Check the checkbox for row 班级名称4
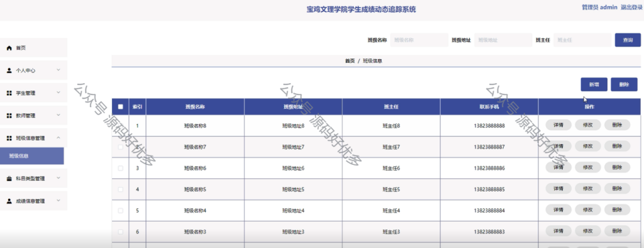644x248 pixels. pyautogui.click(x=120, y=211)
